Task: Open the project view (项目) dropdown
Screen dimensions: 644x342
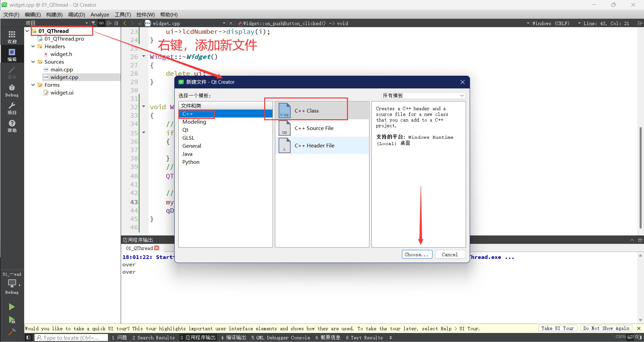Action: pos(57,23)
